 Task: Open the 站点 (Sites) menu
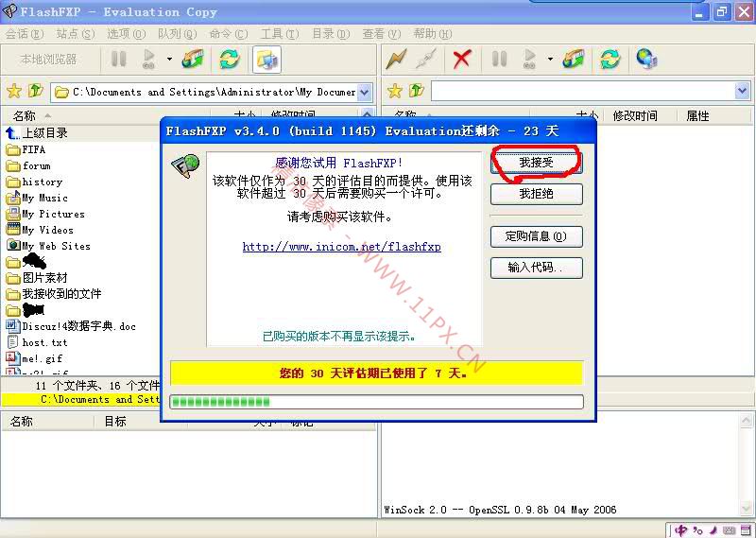click(x=76, y=34)
